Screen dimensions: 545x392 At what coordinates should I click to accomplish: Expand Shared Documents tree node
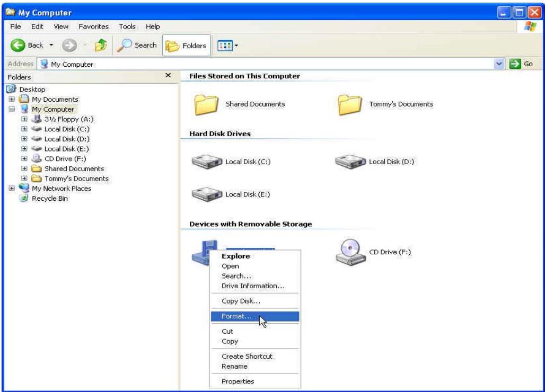(x=24, y=168)
